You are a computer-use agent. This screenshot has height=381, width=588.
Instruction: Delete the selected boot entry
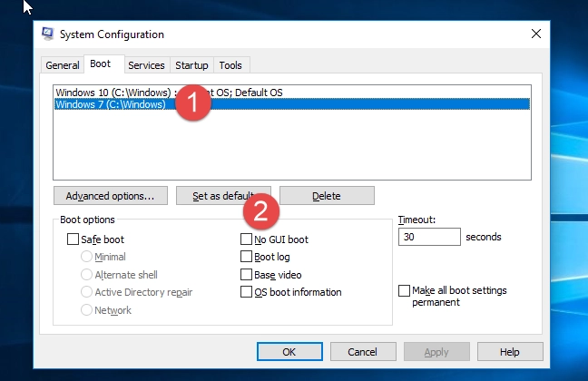coord(327,196)
